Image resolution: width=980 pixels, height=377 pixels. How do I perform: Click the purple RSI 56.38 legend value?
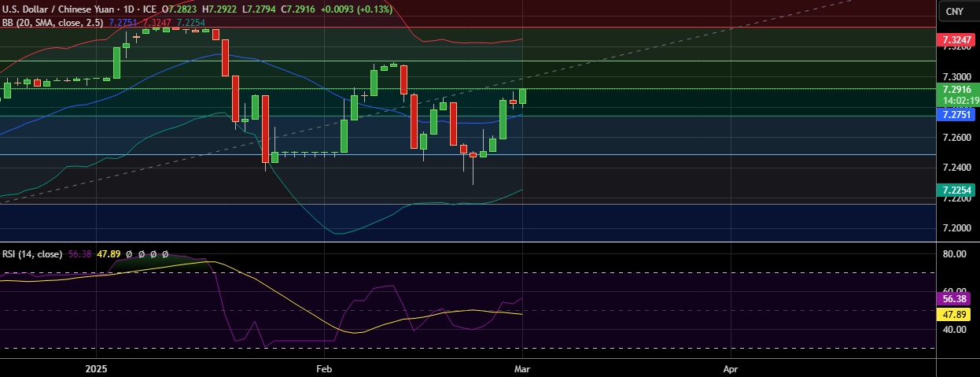click(x=79, y=254)
